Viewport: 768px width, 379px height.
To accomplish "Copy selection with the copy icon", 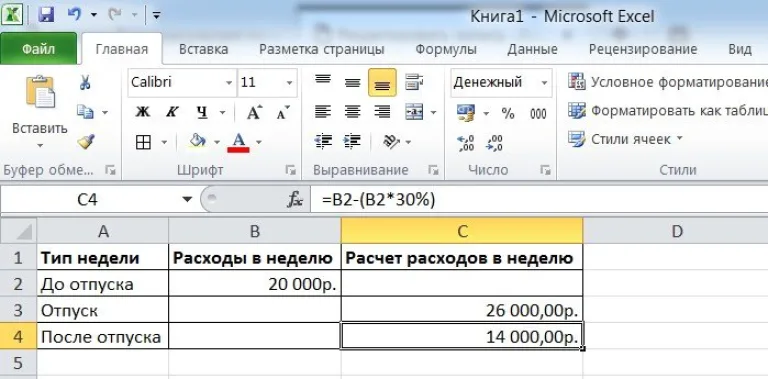I will click(85, 112).
